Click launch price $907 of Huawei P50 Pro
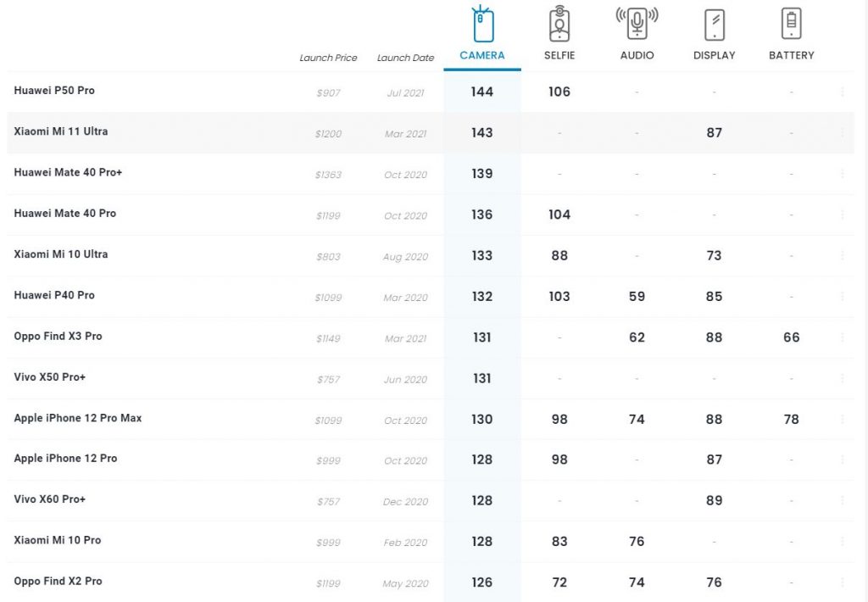 coord(328,93)
